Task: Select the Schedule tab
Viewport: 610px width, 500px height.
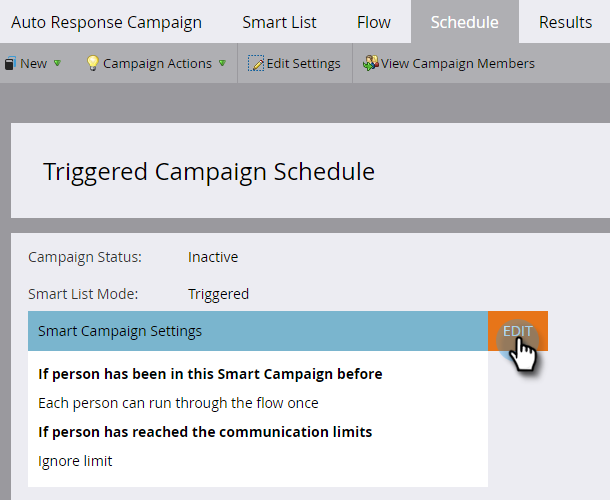Action: coord(465,22)
